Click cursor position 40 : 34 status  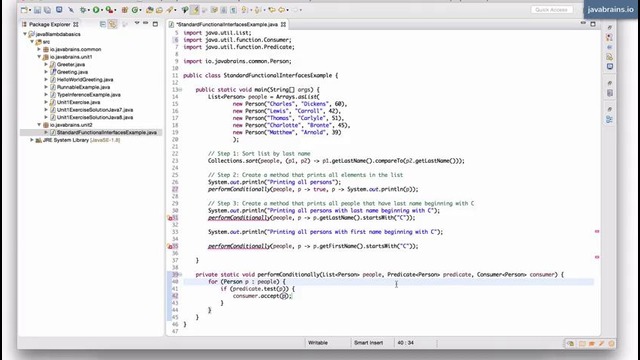click(x=405, y=343)
